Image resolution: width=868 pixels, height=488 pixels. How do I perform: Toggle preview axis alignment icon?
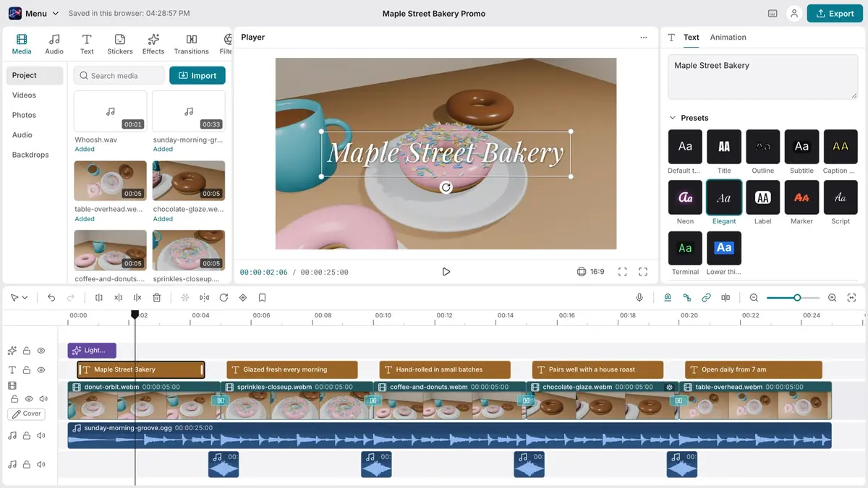(x=726, y=297)
